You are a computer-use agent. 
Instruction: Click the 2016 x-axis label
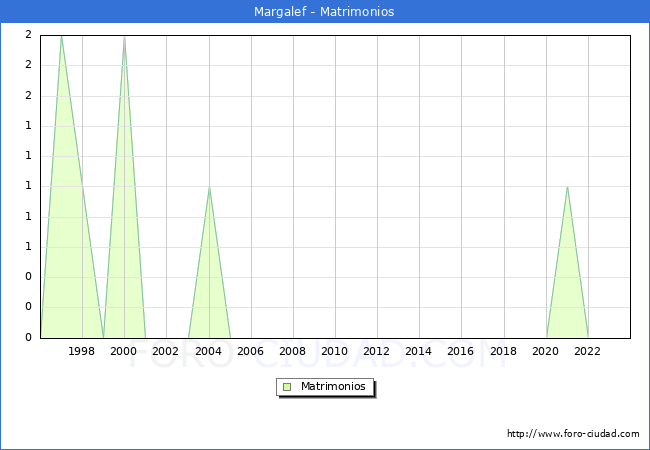(x=461, y=351)
